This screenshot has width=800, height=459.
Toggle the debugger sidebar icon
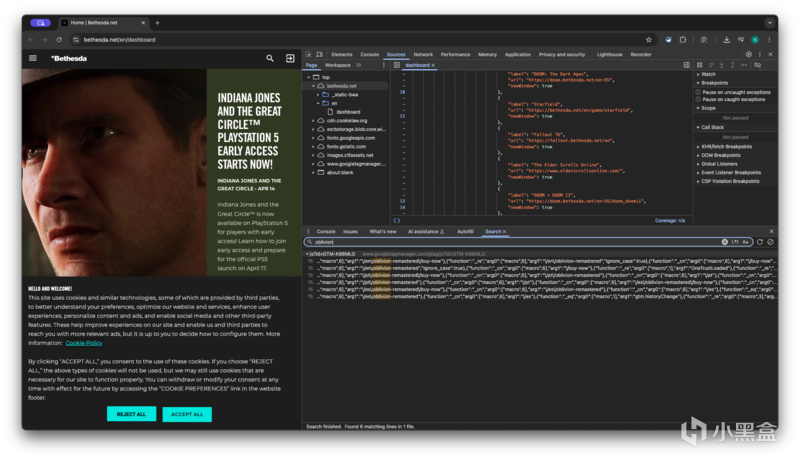pyautogui.click(x=686, y=65)
